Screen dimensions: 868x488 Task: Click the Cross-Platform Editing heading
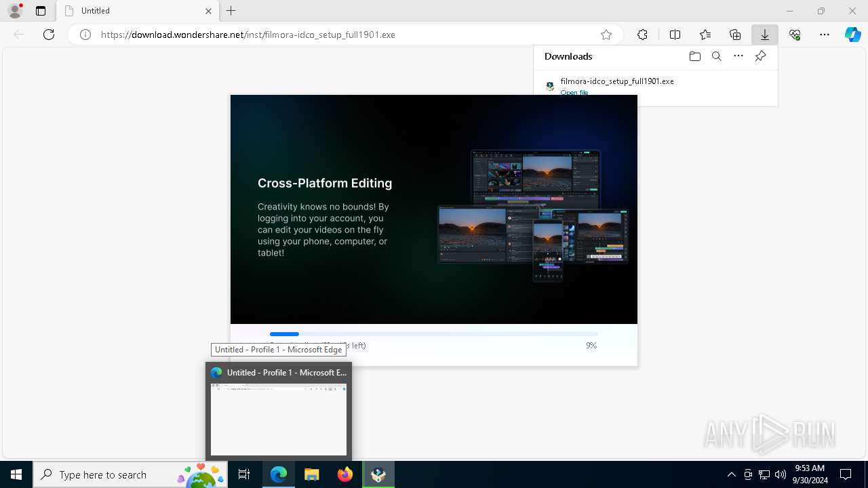[x=325, y=183]
